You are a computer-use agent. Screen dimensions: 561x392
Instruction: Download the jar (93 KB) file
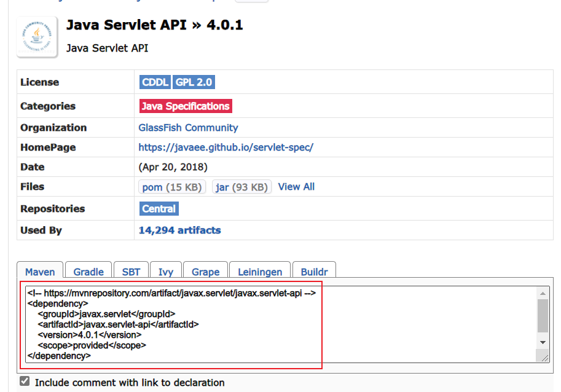coord(242,187)
